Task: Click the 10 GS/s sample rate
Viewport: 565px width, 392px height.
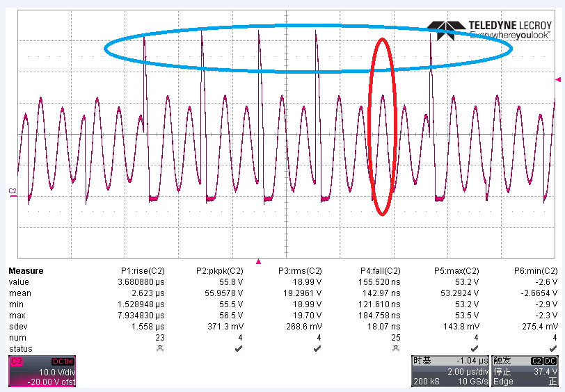Action: pyautogui.click(x=473, y=382)
